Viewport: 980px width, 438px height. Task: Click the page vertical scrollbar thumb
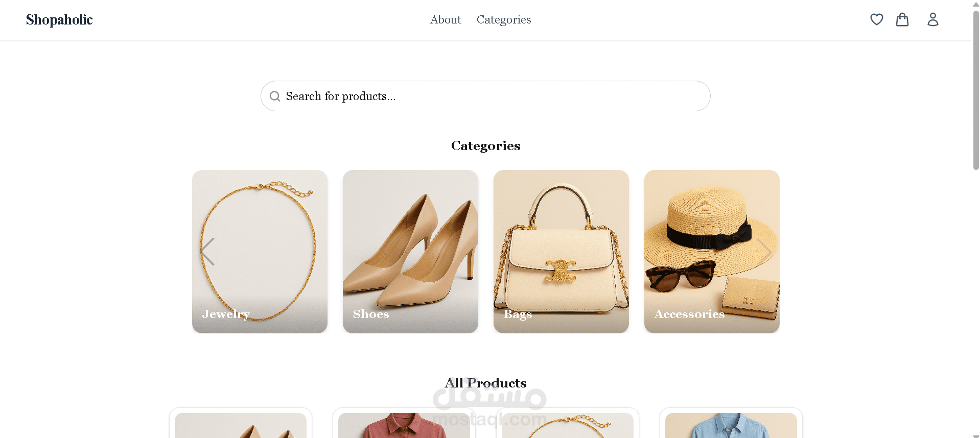976,89
